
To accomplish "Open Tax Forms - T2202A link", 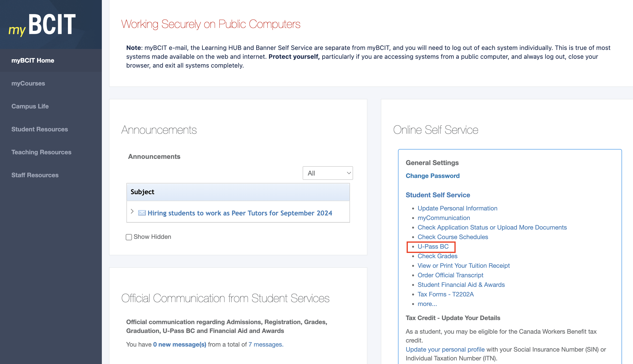I will [445, 294].
